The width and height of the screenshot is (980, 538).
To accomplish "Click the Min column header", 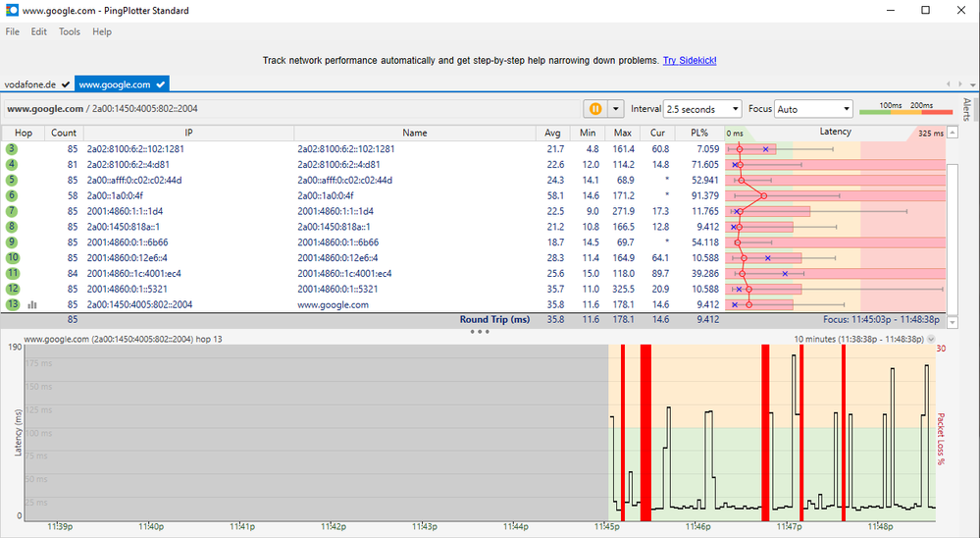I will pyautogui.click(x=588, y=133).
